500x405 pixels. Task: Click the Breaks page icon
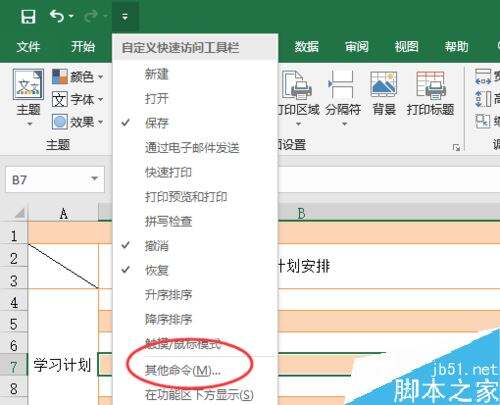341,85
